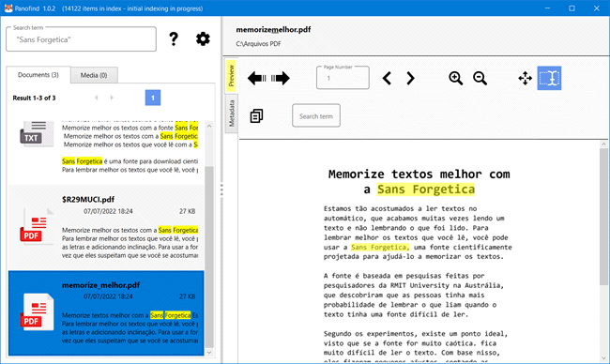Image resolution: width=610 pixels, height=364 pixels.
Task: Open settings with the gear icon
Action: (203, 38)
